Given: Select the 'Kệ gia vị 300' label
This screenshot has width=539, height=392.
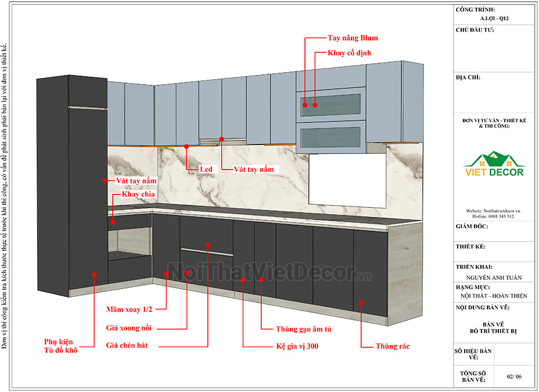Looking at the screenshot, I should coord(297,346).
